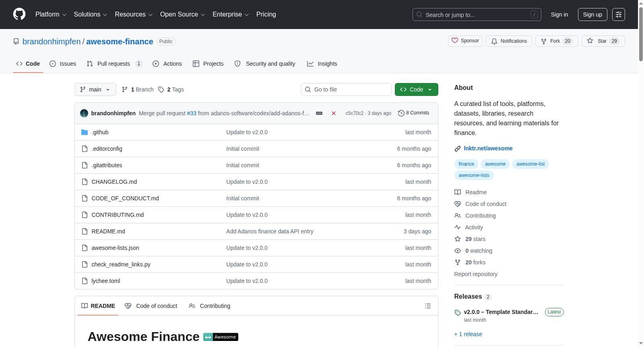Click the Sign up button
The height and width of the screenshot is (347, 644).
click(592, 15)
